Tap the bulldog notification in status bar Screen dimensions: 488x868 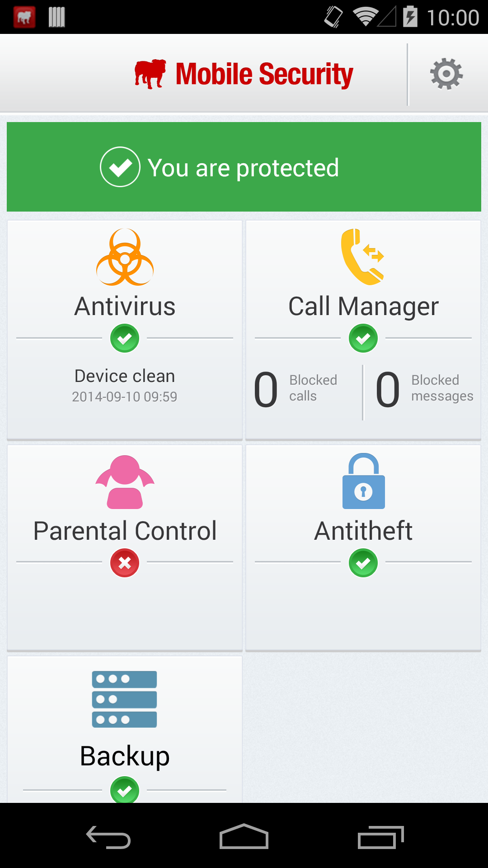[x=24, y=17]
